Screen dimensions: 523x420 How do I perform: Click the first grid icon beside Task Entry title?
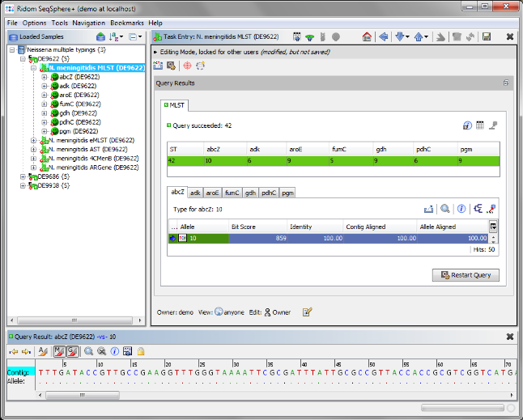296,36
